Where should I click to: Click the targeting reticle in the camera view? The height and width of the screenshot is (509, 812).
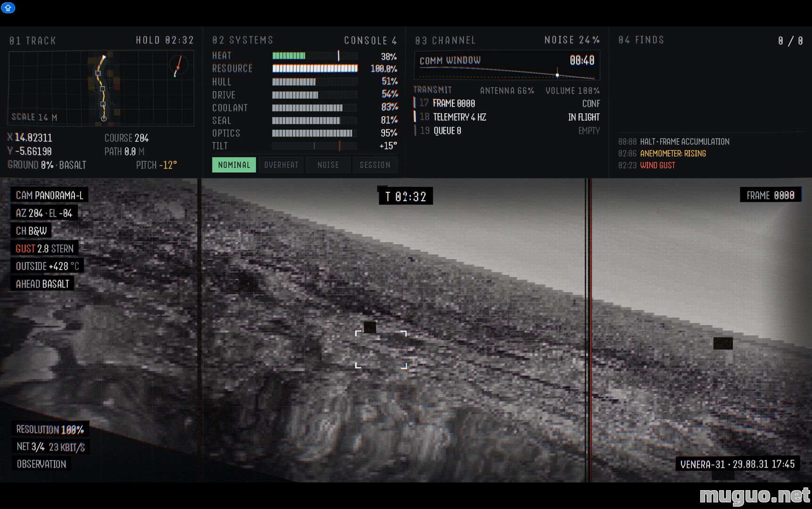click(x=381, y=349)
